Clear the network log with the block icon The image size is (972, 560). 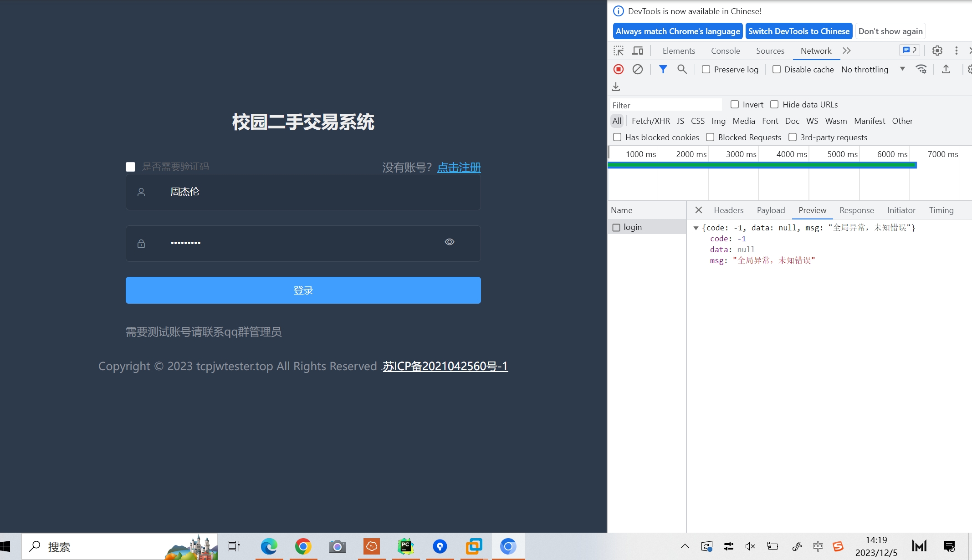(x=637, y=69)
